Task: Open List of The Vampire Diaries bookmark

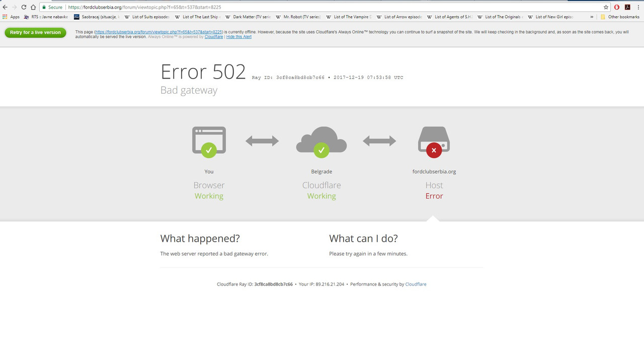Action: [349, 17]
